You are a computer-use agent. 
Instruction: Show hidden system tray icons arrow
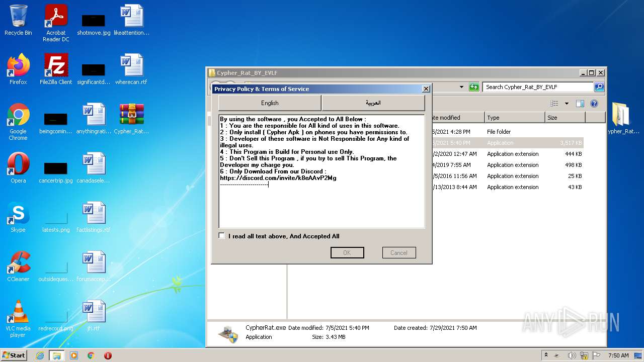[x=546, y=355]
